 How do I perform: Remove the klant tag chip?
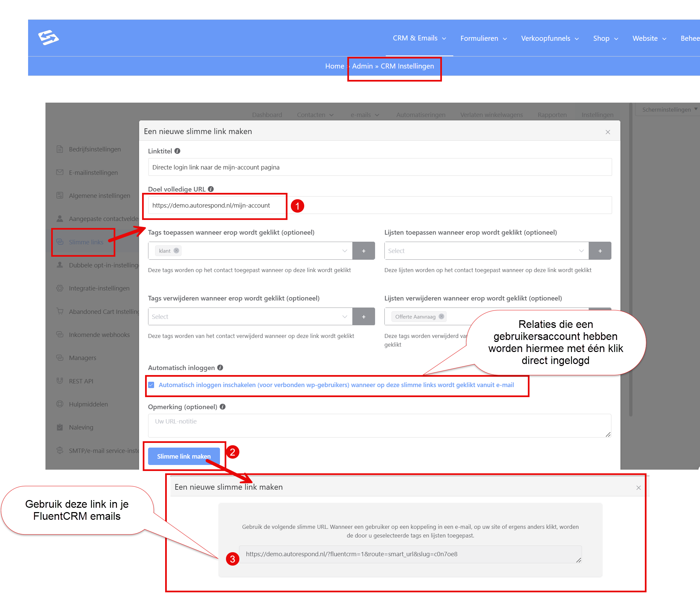pos(177,251)
